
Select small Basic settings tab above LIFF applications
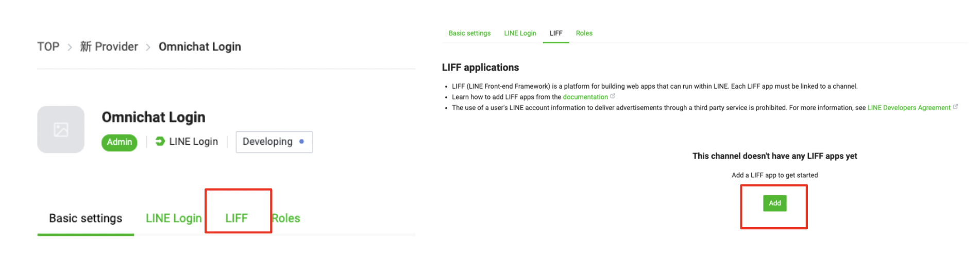[x=469, y=33]
